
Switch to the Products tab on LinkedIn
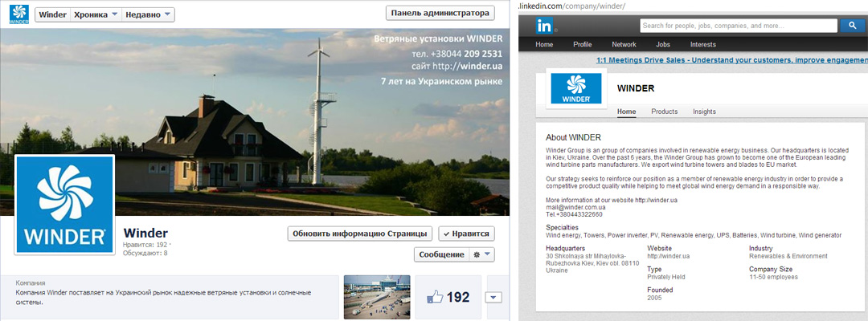(665, 112)
